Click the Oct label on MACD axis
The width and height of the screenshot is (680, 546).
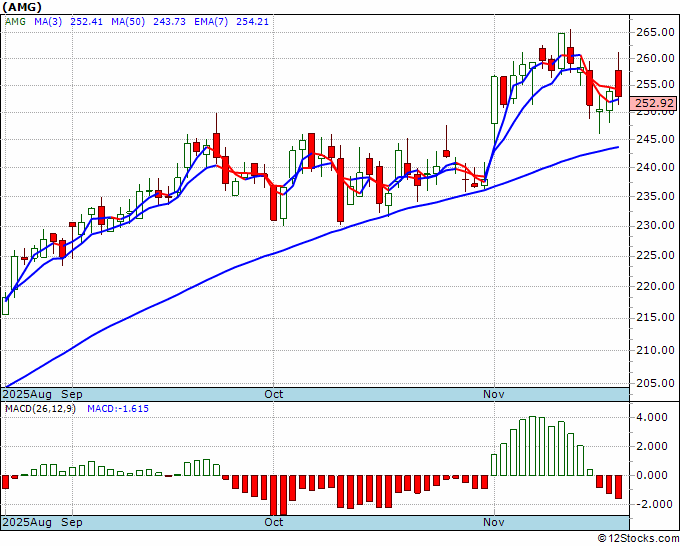point(274,522)
